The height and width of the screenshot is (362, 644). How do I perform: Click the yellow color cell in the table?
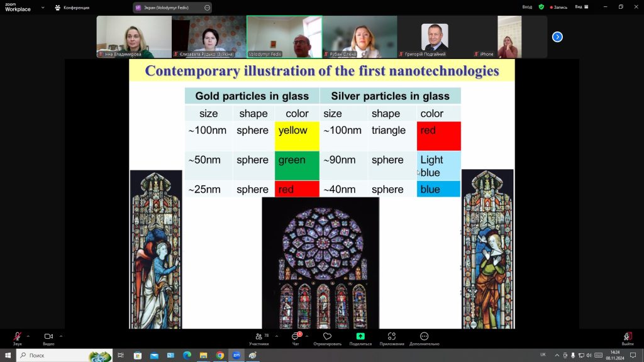coord(297,136)
